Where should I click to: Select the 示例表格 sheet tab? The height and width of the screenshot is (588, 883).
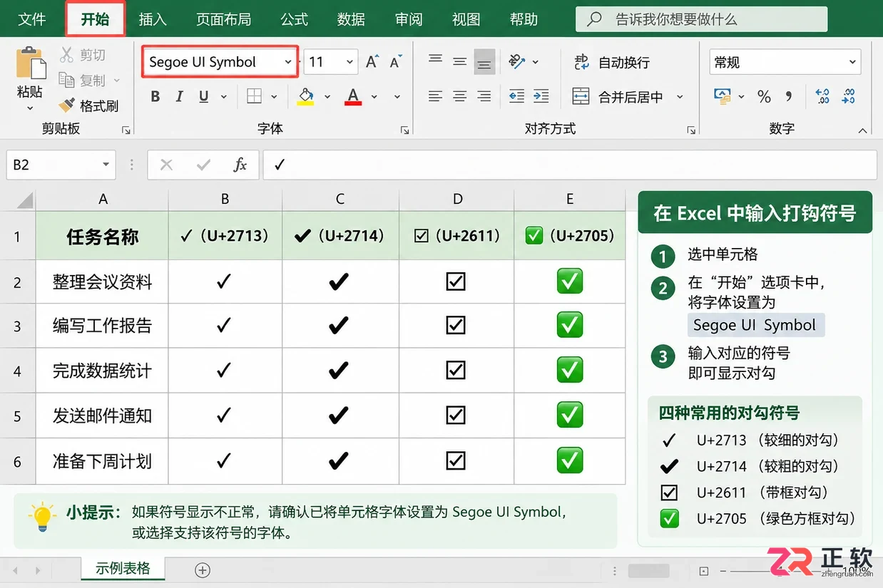point(123,569)
